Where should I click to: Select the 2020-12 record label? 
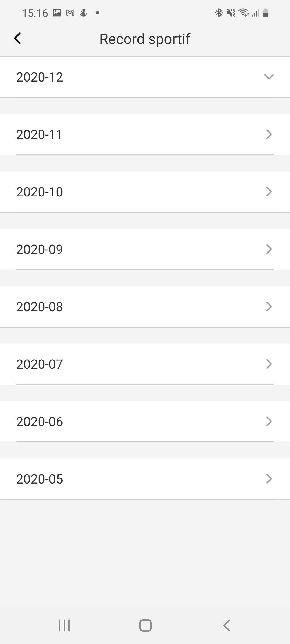(x=40, y=77)
